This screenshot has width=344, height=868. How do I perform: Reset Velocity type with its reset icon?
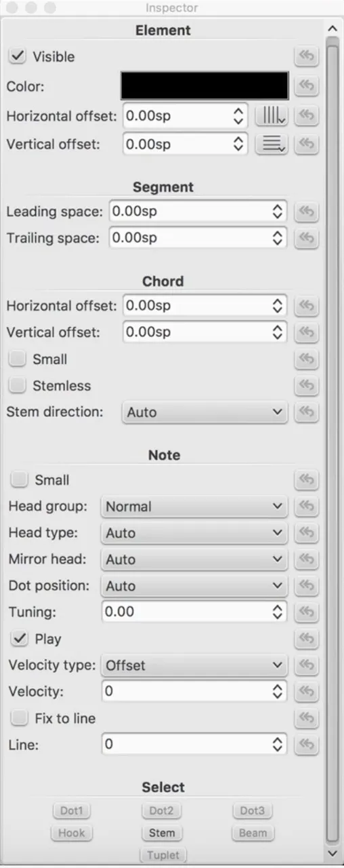point(307,665)
